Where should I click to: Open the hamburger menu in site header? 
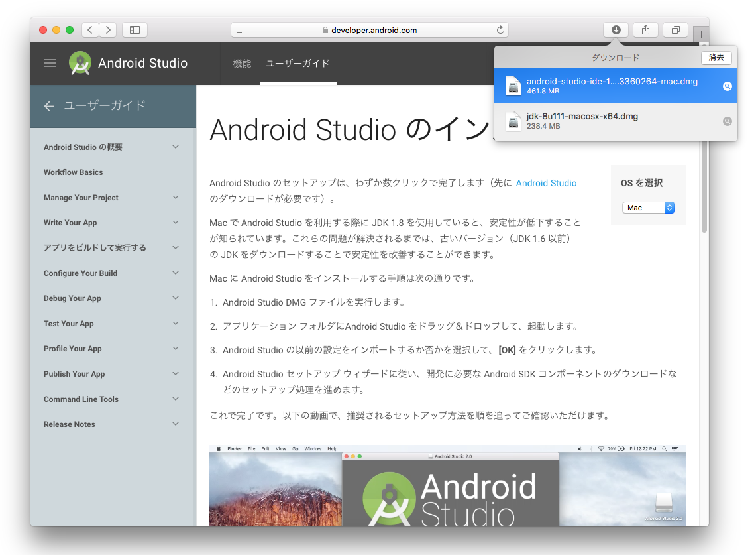click(50, 63)
